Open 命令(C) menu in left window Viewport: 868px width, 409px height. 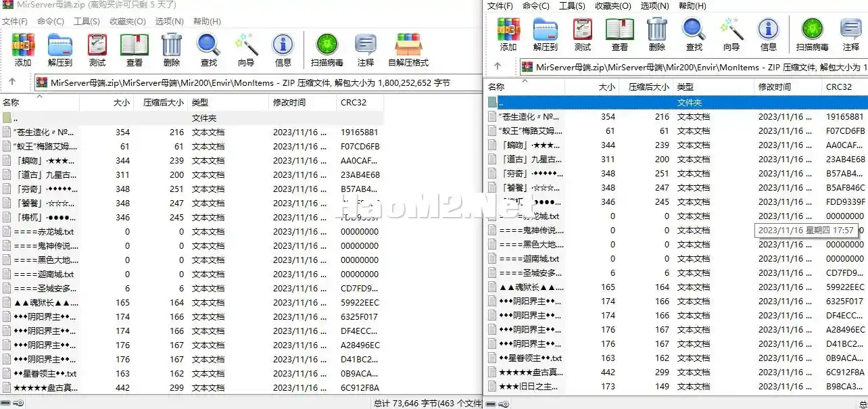coord(51,21)
